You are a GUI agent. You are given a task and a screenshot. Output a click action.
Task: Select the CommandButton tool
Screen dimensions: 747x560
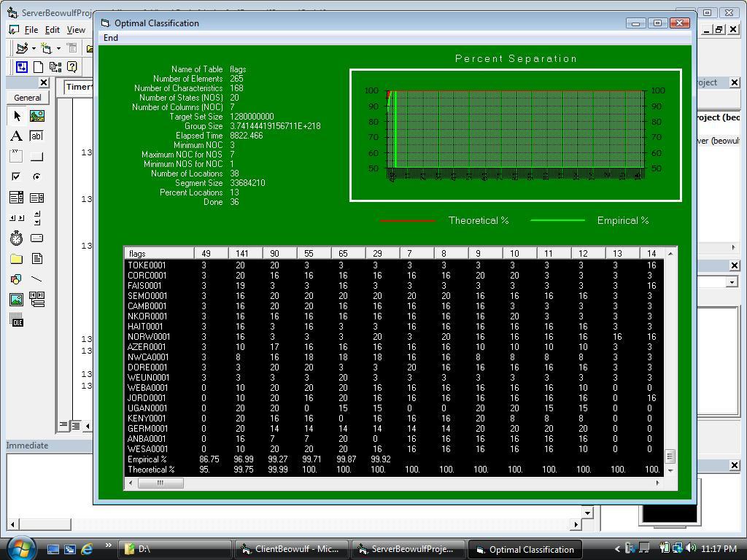pos(36,156)
